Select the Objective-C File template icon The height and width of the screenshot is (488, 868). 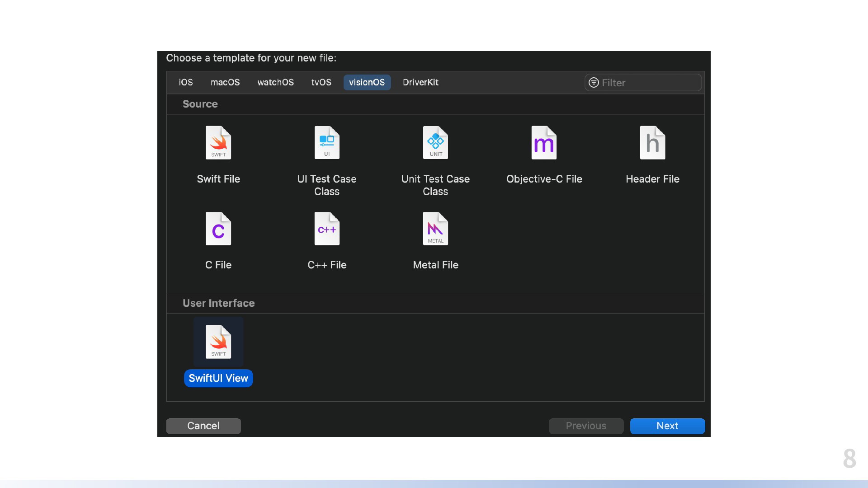544,143
